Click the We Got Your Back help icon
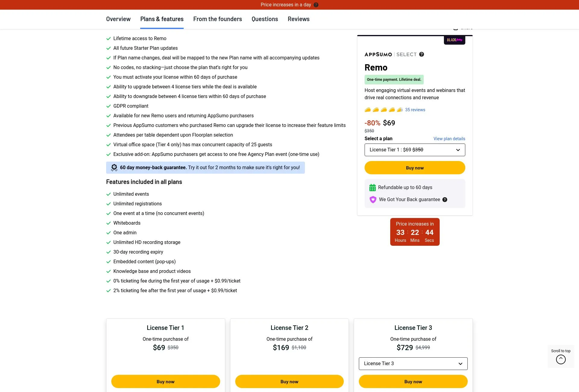The width and height of the screenshot is (579, 392). (x=445, y=200)
